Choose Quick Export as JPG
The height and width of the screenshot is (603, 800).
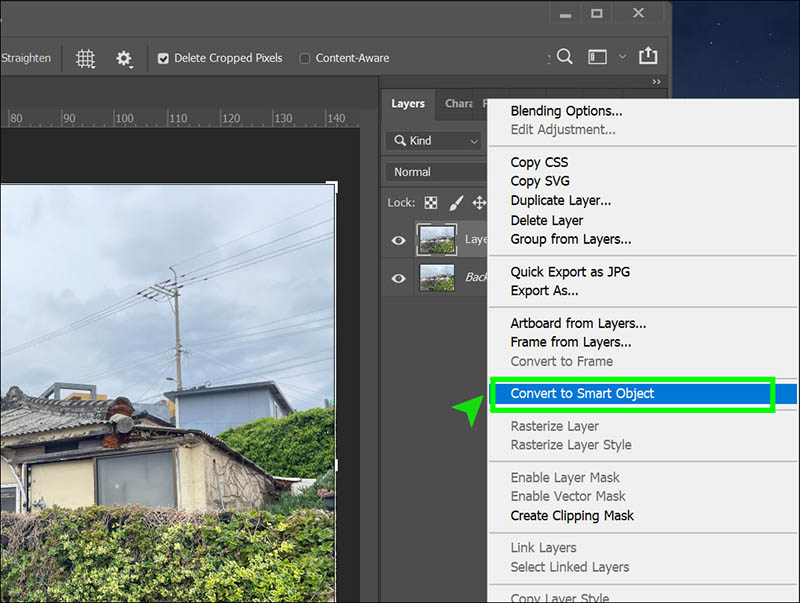(x=570, y=272)
